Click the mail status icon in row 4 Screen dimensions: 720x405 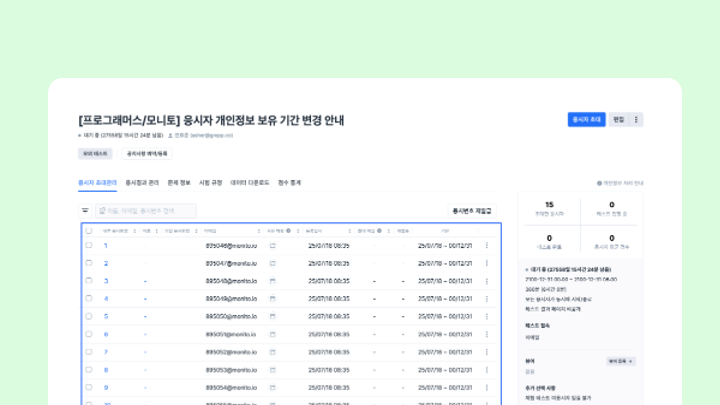point(272,299)
